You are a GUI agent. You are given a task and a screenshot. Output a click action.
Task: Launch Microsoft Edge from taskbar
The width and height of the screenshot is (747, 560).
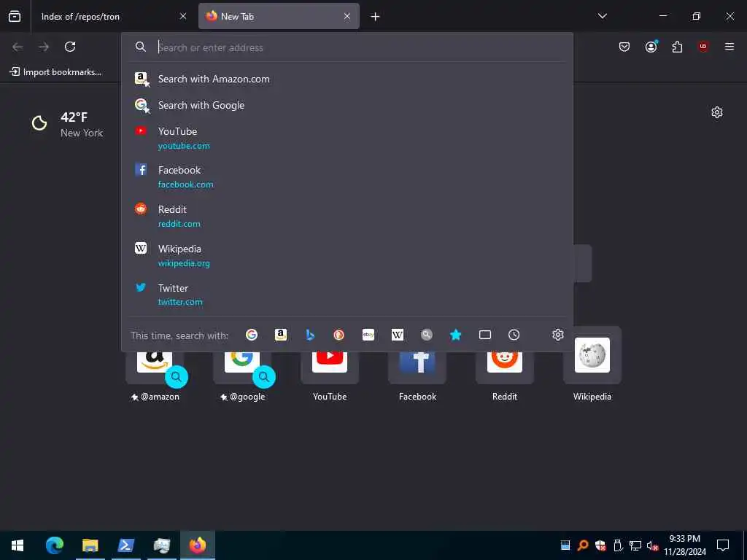point(54,545)
